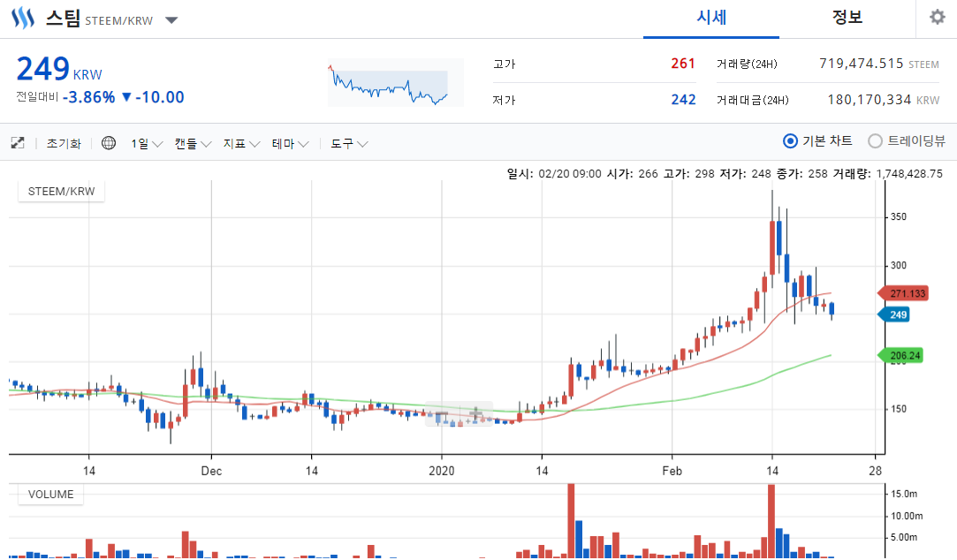Switch to the 정보 tab

click(x=847, y=18)
